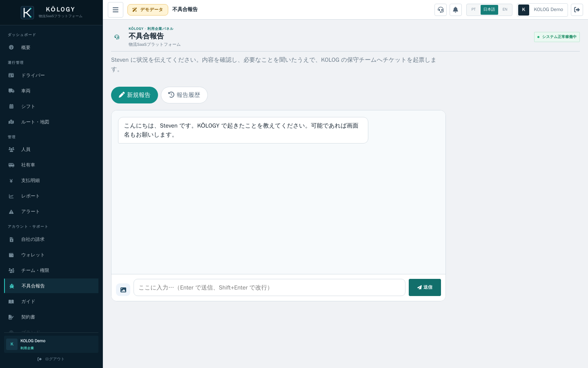Viewport: 588px width, 368px height.
Task: Click the アカウント・サポート section label
Action: (x=28, y=227)
